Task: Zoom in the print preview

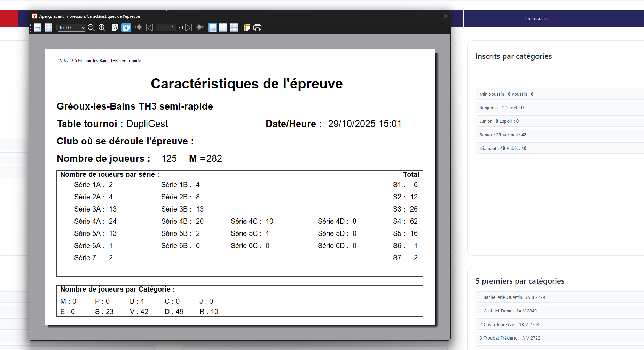Action: pos(102,28)
